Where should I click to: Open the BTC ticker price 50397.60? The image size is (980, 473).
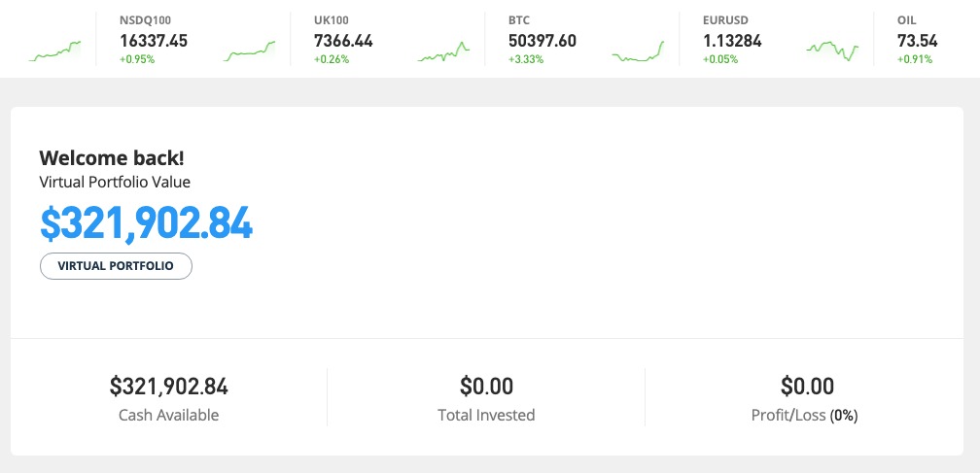[542, 41]
